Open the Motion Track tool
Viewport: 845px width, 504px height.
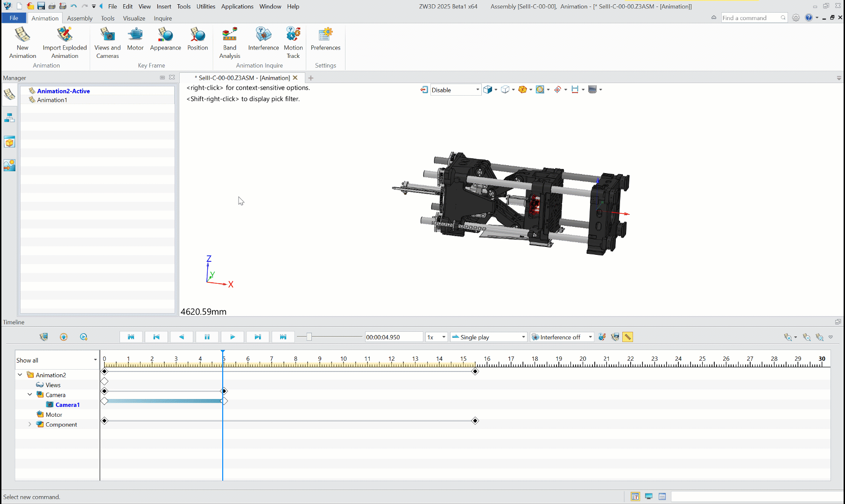[x=293, y=42]
